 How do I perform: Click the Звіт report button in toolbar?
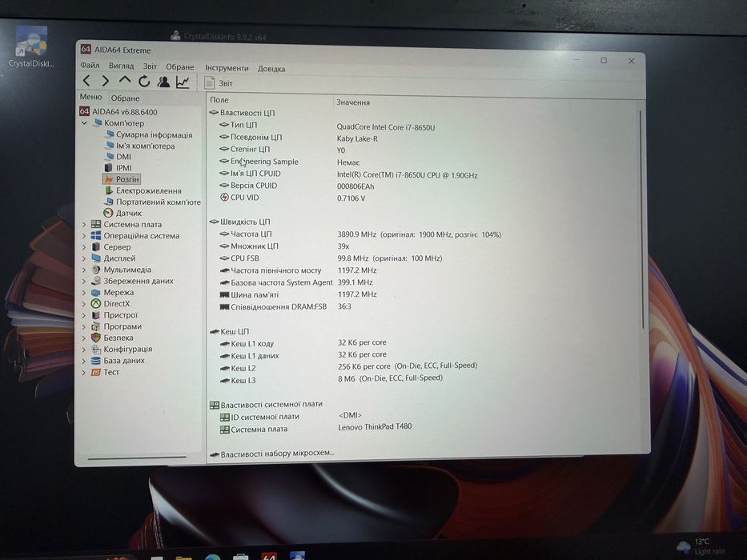(219, 83)
